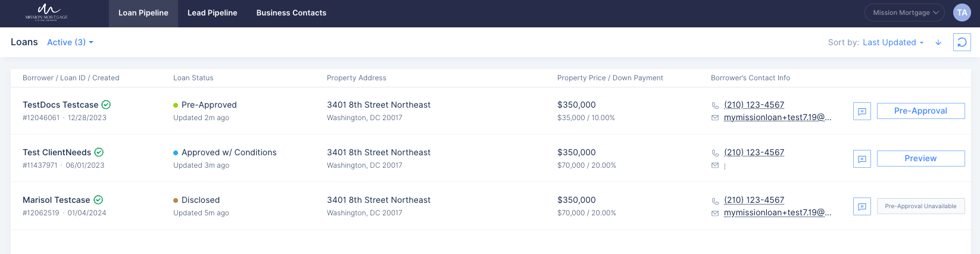Toggle the sort direction arrow
This screenshot has width=980, height=254.
(938, 43)
